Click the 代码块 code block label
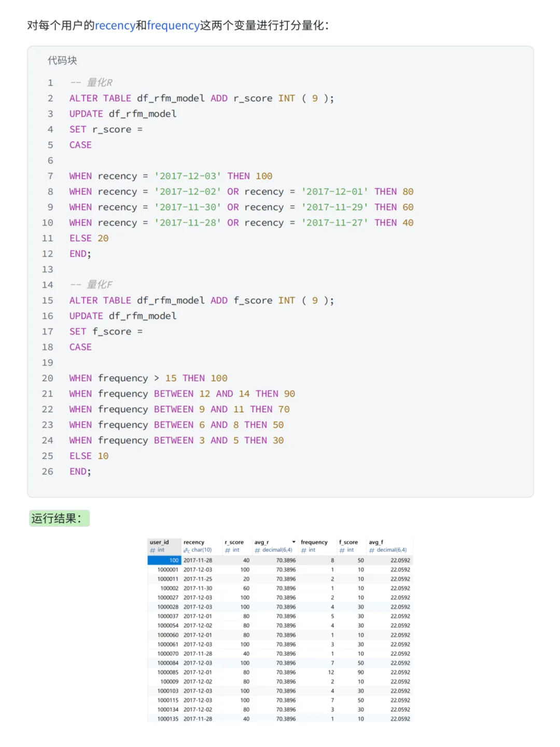This screenshot has height=747, width=560. point(62,60)
